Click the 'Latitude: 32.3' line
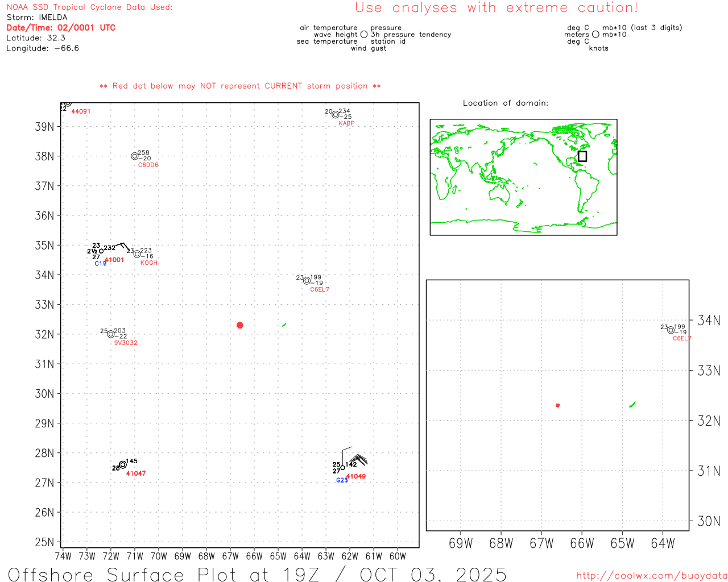 (36, 38)
